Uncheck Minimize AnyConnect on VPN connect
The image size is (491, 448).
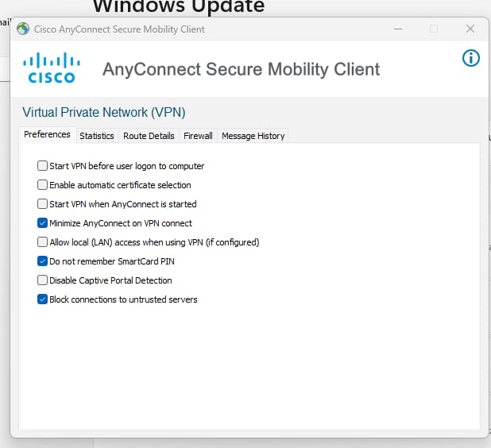(x=42, y=223)
